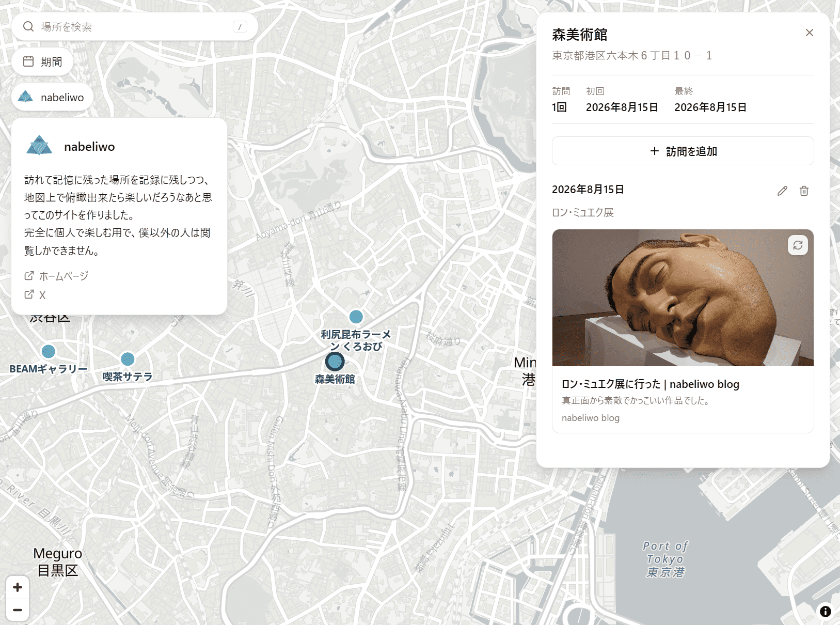Click the calendar icon in 期間 button

[28, 61]
